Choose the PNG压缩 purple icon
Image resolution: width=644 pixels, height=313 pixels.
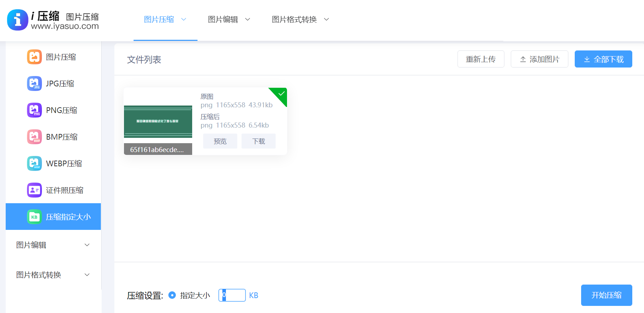coord(34,110)
